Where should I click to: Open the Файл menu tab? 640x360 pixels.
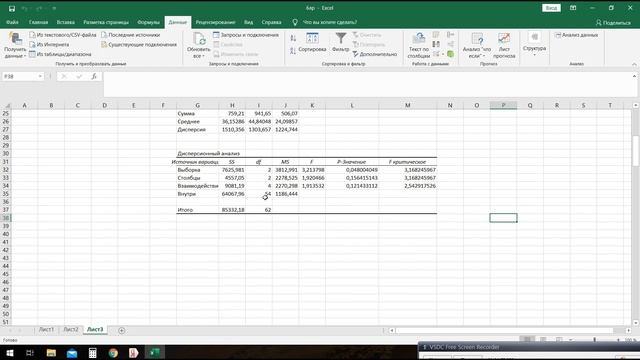12,22
